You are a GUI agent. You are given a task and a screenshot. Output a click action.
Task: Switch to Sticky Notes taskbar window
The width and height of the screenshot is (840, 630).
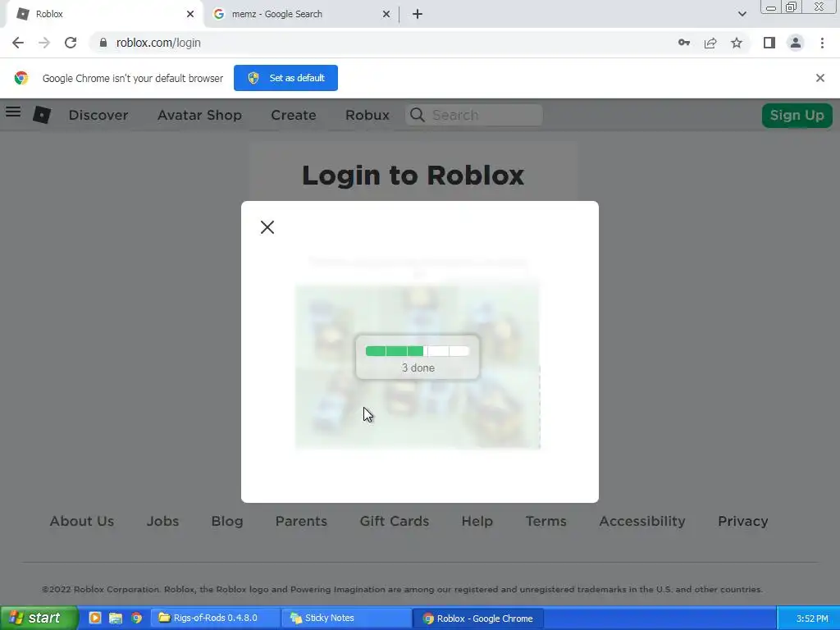[346, 619]
